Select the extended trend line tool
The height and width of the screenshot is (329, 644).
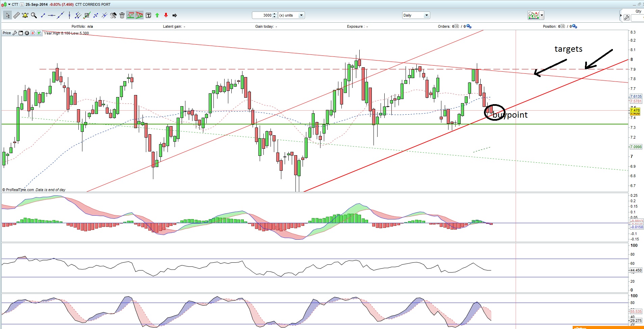(60, 15)
